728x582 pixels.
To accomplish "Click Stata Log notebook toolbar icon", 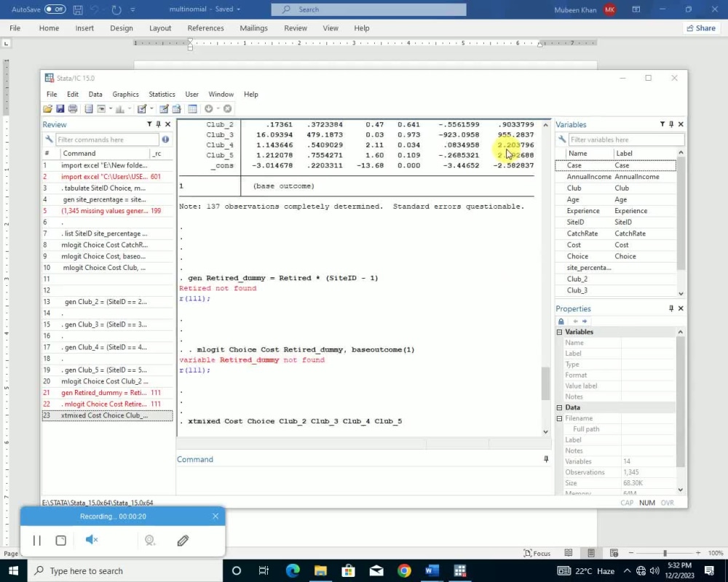I will click(89, 108).
